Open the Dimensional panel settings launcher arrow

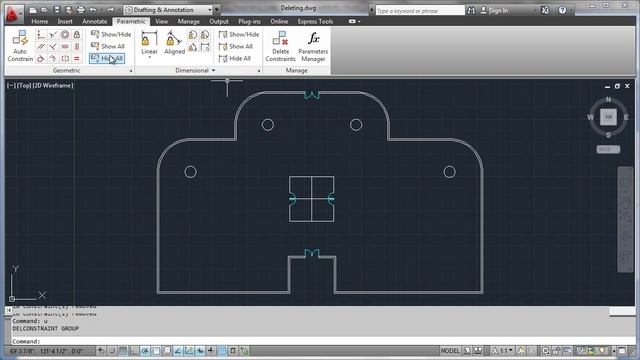click(x=259, y=71)
